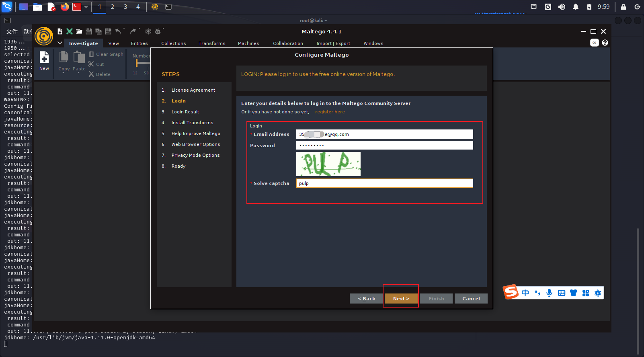Click the Cancel button

[471, 299]
